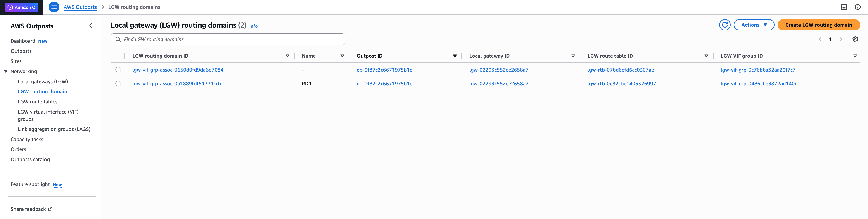Collapse the Networking section in sidebar
The width and height of the screenshot is (868, 219).
click(x=6, y=71)
